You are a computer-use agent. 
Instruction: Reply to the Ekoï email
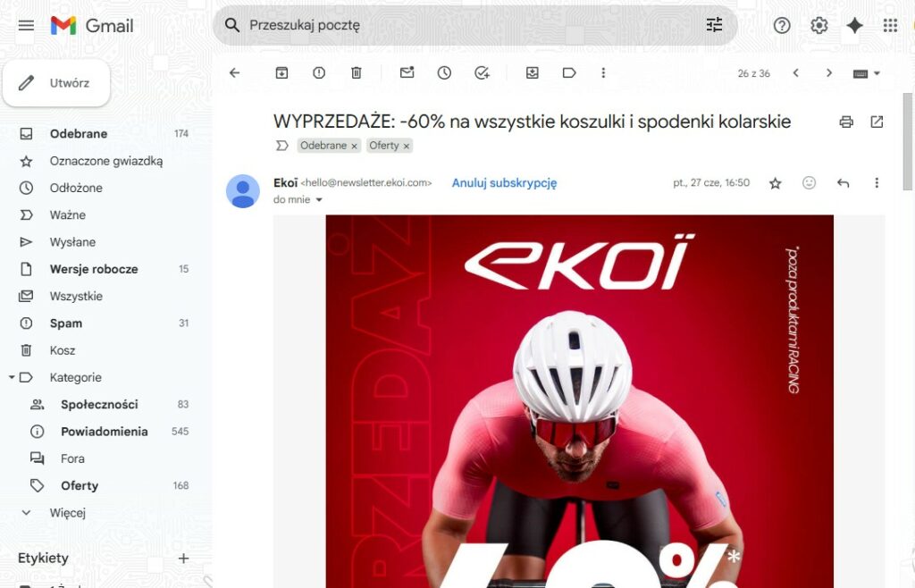[843, 183]
